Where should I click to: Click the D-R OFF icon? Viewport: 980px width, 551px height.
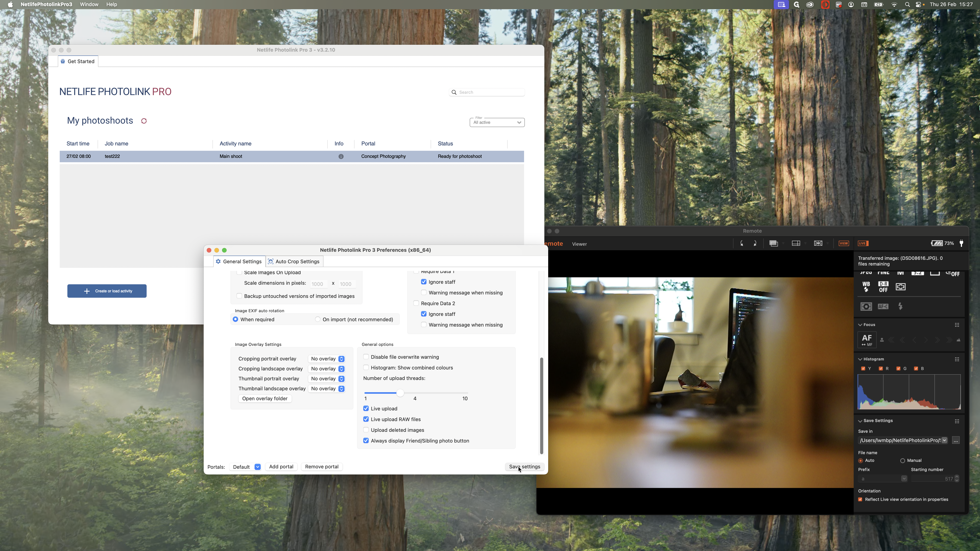883,287
